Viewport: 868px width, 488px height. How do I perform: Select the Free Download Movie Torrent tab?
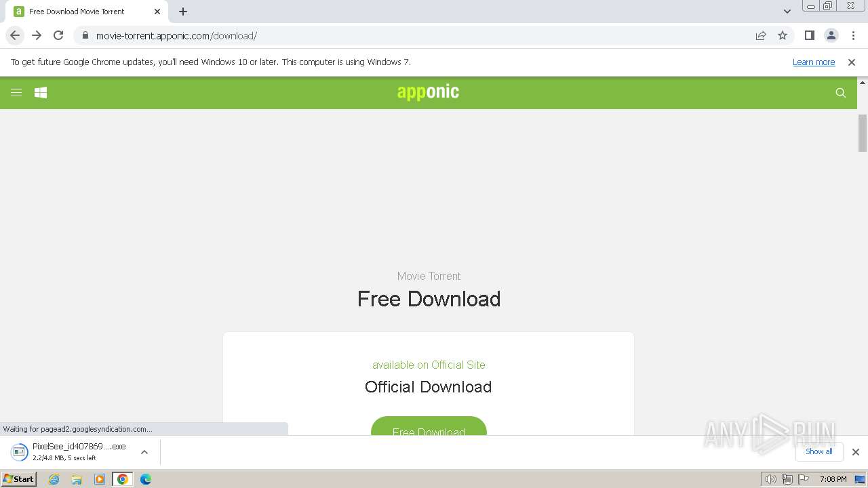click(87, 12)
